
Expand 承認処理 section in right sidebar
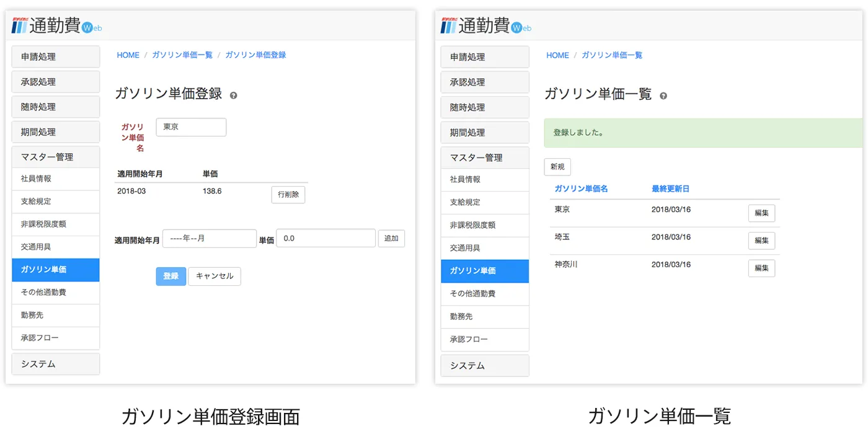click(x=485, y=82)
